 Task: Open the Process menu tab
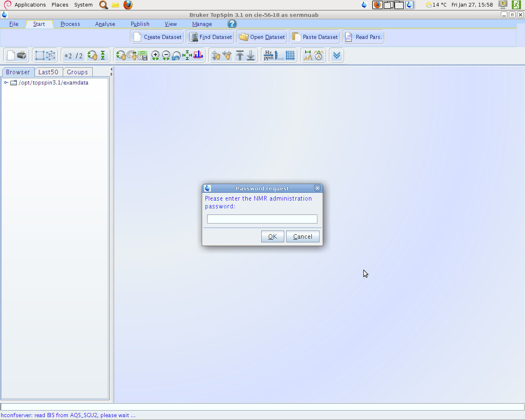click(70, 24)
